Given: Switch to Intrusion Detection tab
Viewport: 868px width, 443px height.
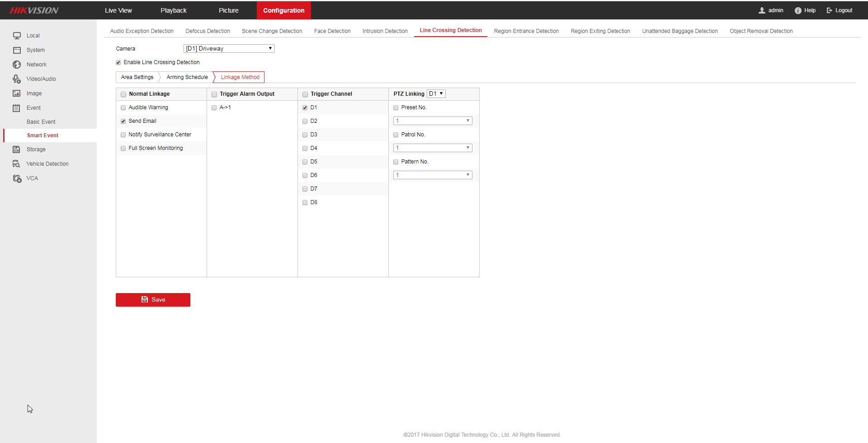Looking at the screenshot, I should tap(385, 31).
